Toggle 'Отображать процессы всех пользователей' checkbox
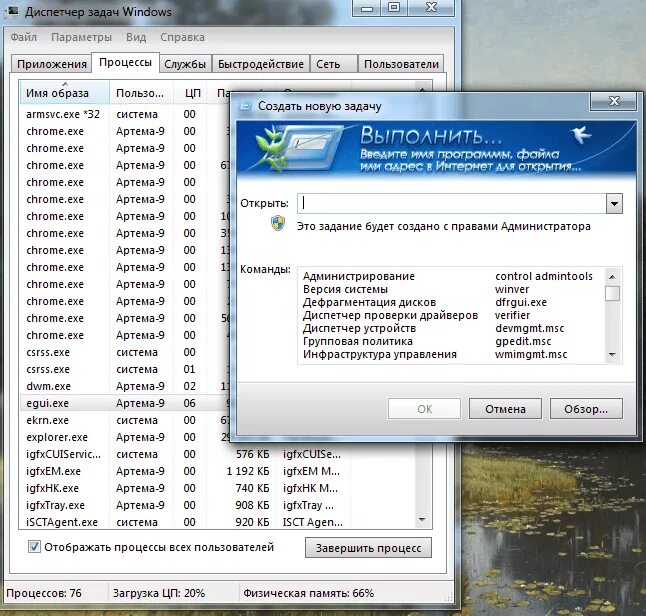Image resolution: width=646 pixels, height=616 pixels. tap(34, 547)
